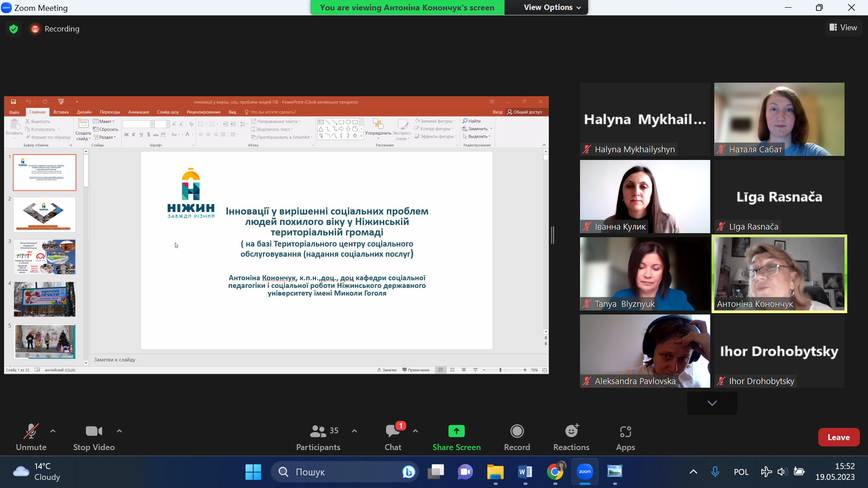Expand the audio options arrow beside Unmute
Image resolution: width=868 pixels, height=488 pixels.
pyautogui.click(x=53, y=431)
